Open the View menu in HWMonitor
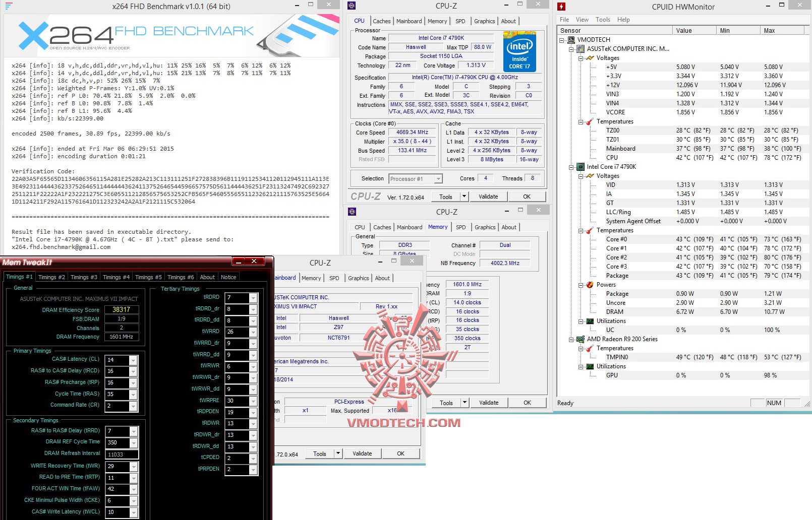The height and width of the screenshot is (520, 812). tap(582, 20)
